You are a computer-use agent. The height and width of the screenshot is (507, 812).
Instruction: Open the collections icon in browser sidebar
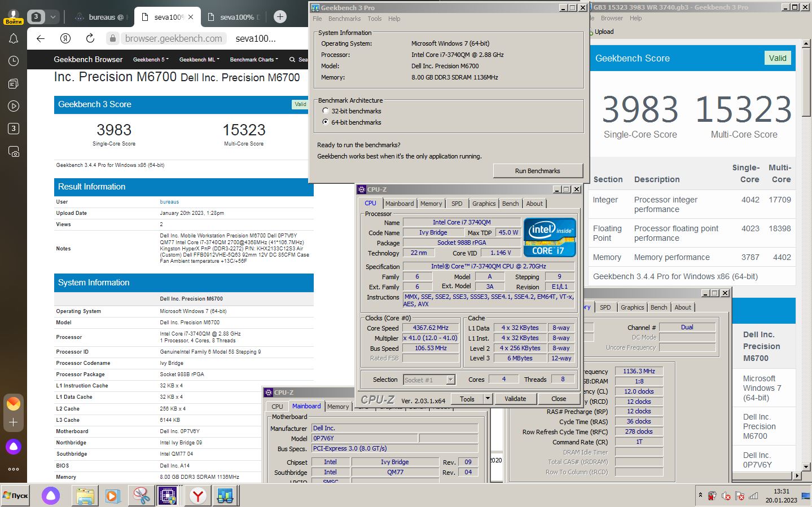click(14, 83)
